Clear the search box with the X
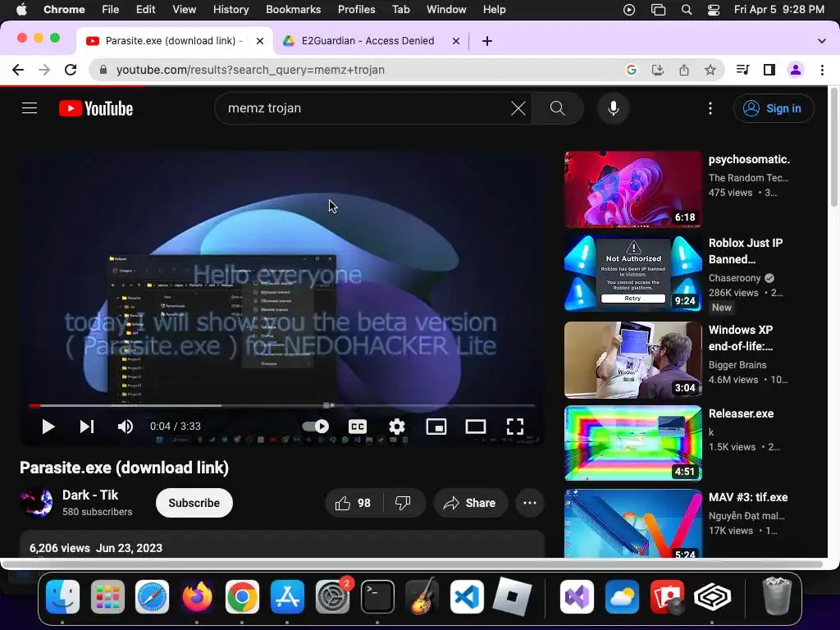This screenshot has width=840, height=630. (x=518, y=108)
